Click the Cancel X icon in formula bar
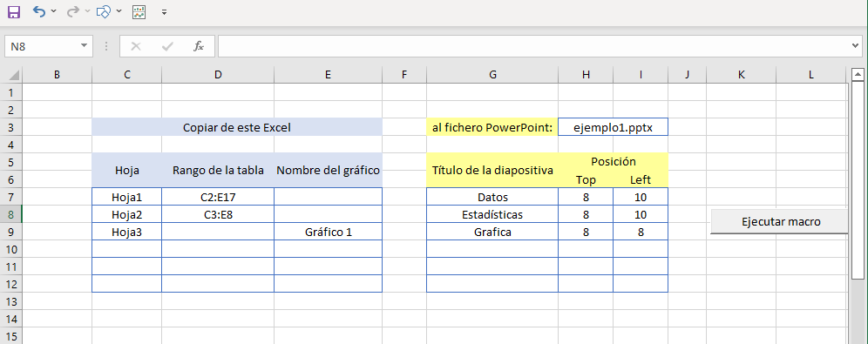Viewport: 868px width, 344px height. [x=136, y=46]
